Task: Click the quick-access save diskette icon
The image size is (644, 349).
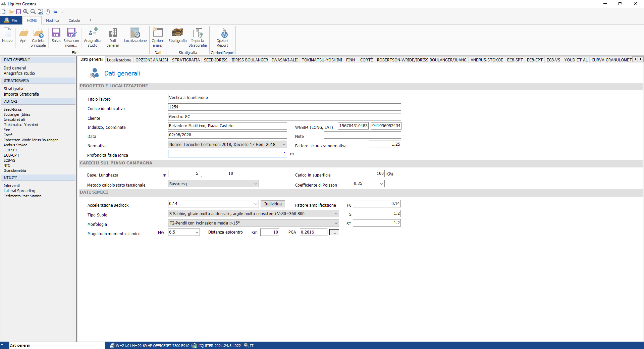Action: click(18, 12)
